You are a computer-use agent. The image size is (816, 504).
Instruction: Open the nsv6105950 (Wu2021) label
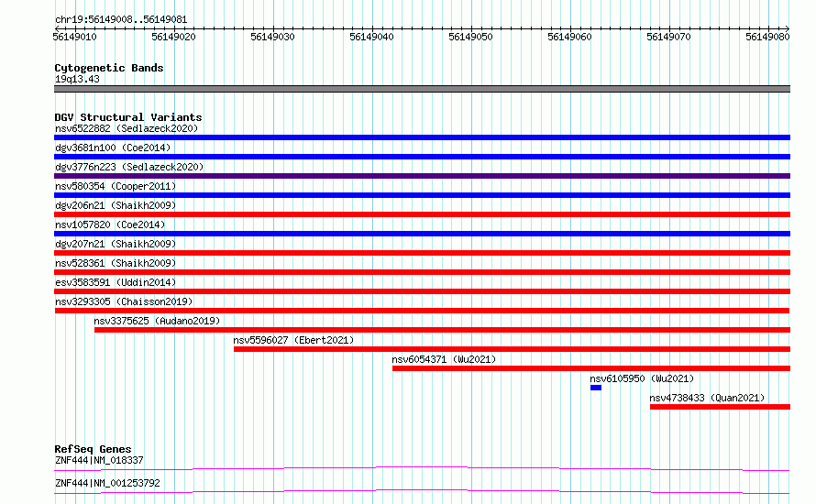642,378
